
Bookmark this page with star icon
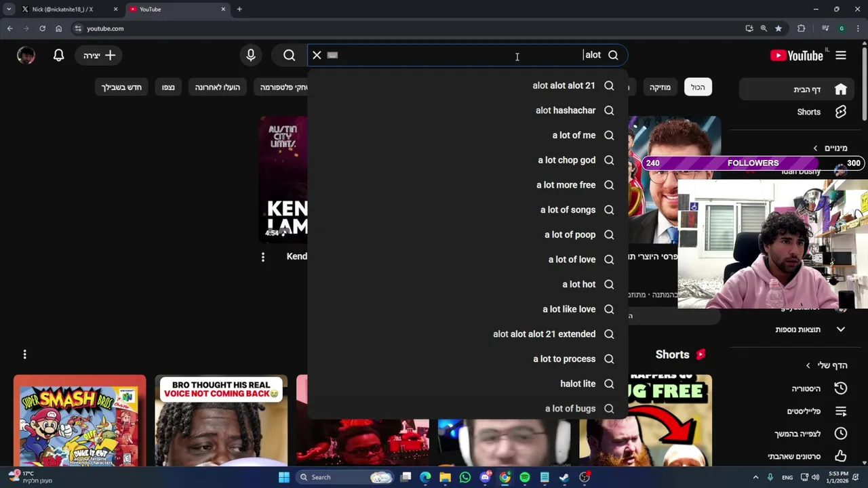click(x=778, y=28)
